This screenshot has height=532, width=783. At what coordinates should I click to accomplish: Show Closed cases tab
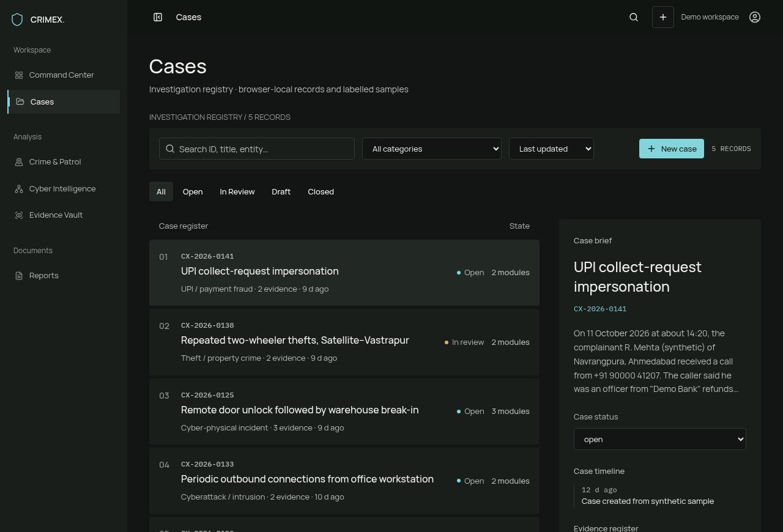pyautogui.click(x=321, y=191)
